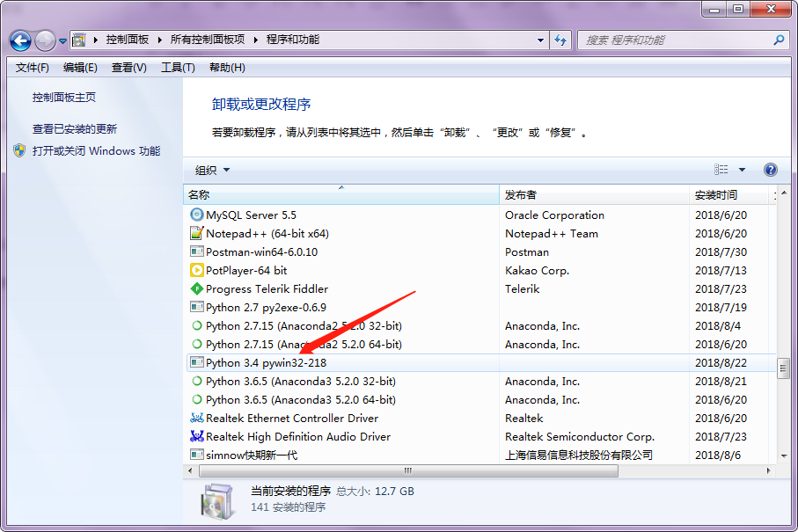This screenshot has width=798, height=532.
Task: Go back using the Back arrow button
Action: pyautogui.click(x=21, y=40)
